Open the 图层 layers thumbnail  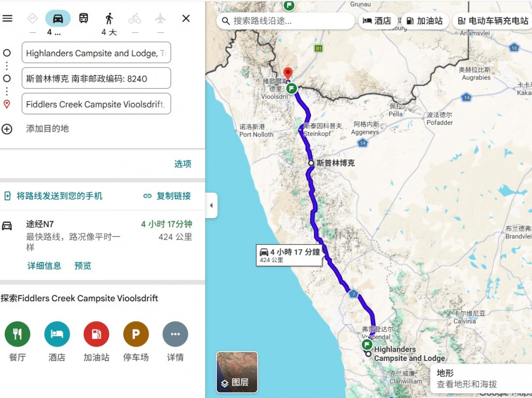click(237, 372)
